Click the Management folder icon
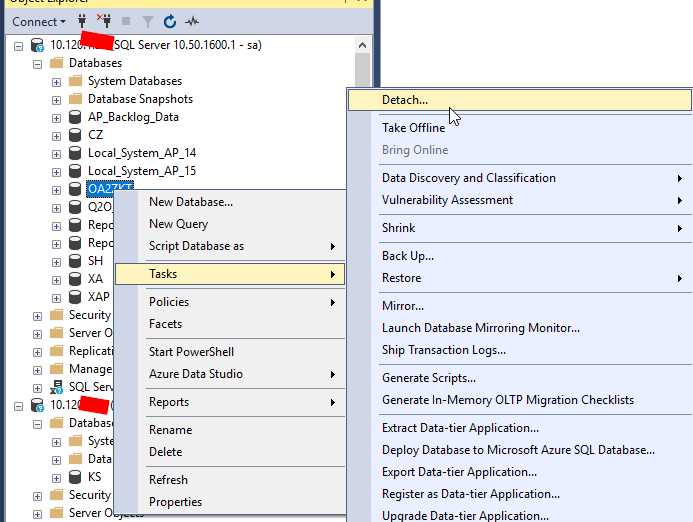The height and width of the screenshot is (522, 693). (x=57, y=369)
